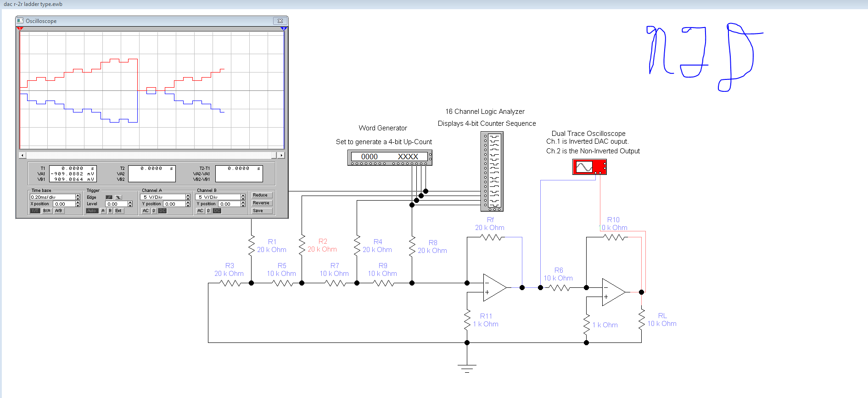Select resistor R4 symbol
This screenshot has height=398, width=868.
click(x=357, y=246)
